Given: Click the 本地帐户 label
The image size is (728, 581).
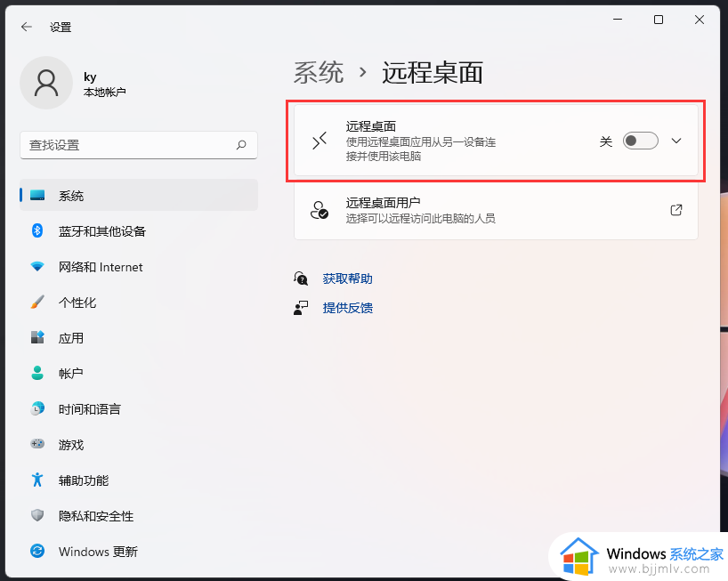Looking at the screenshot, I should click(104, 92).
